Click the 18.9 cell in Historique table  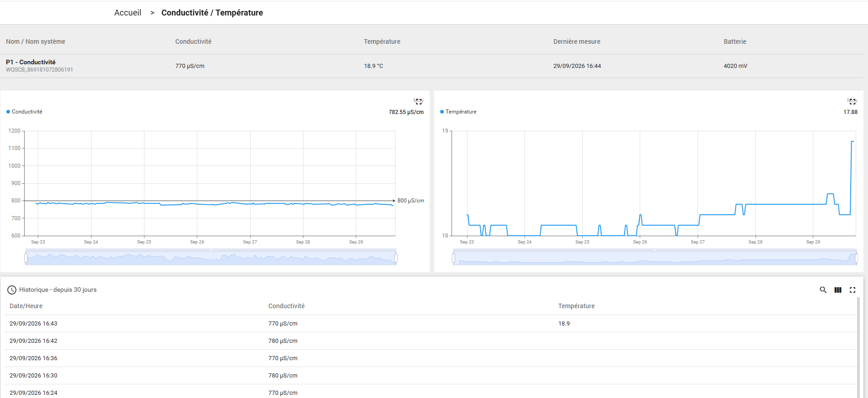564,324
